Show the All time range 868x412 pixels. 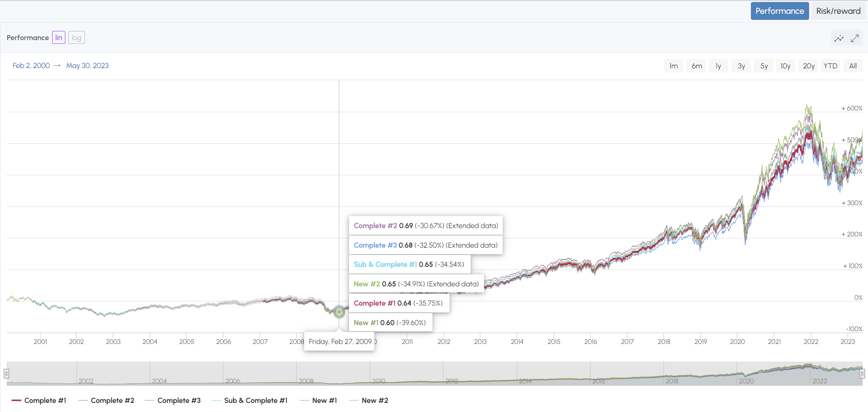click(853, 66)
